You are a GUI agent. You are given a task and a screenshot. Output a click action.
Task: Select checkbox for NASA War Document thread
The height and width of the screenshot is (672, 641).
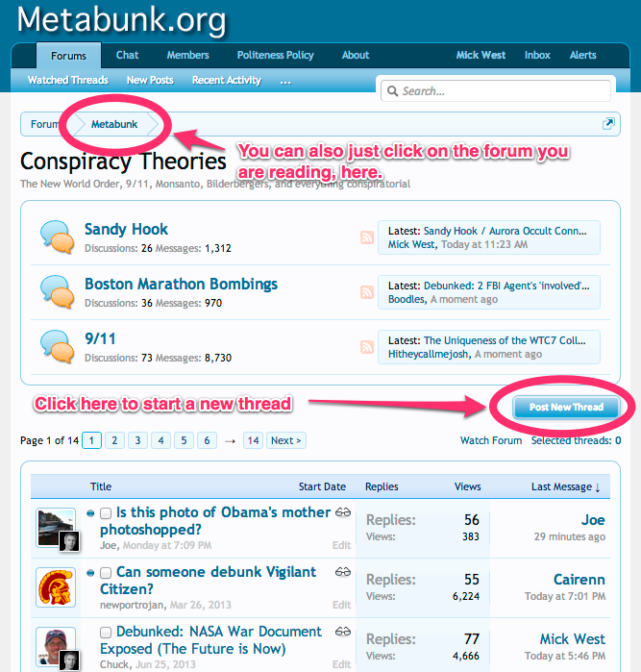(106, 633)
